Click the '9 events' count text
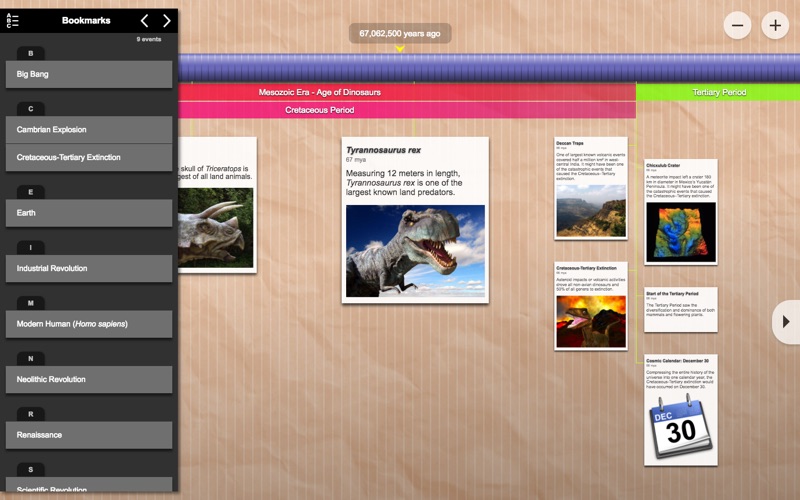The image size is (800, 500). point(148,39)
